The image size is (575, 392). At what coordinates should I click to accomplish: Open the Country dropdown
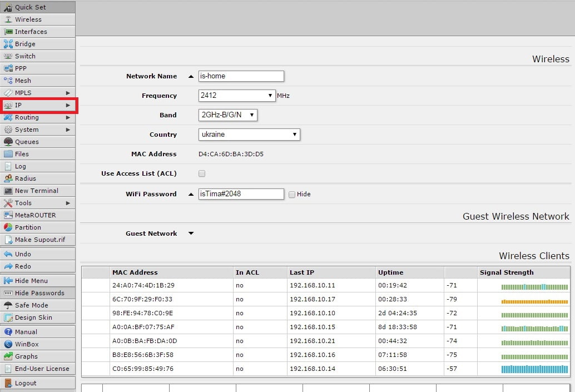(x=249, y=134)
